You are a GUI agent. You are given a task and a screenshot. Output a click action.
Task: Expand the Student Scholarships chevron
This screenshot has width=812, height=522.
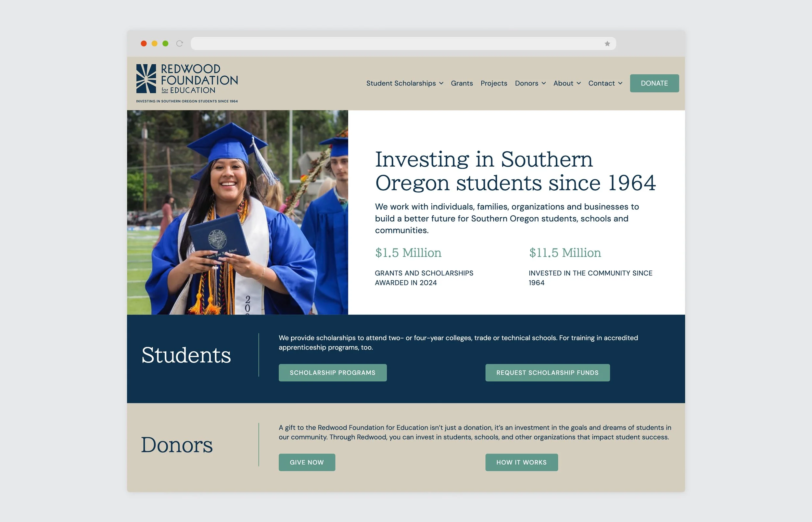click(x=441, y=83)
